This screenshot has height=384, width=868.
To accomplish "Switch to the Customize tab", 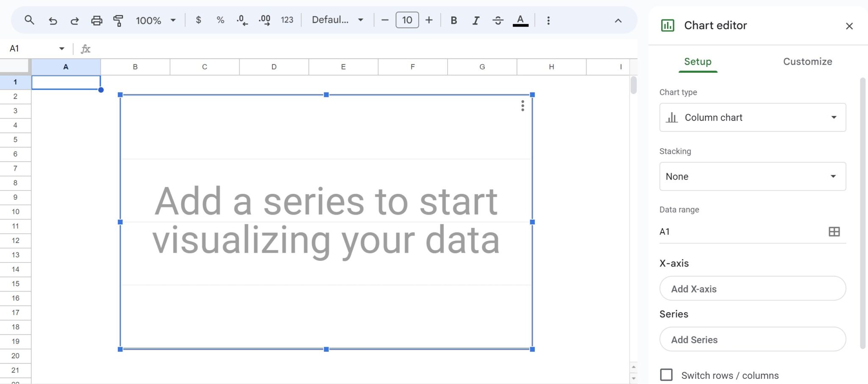I will [807, 61].
